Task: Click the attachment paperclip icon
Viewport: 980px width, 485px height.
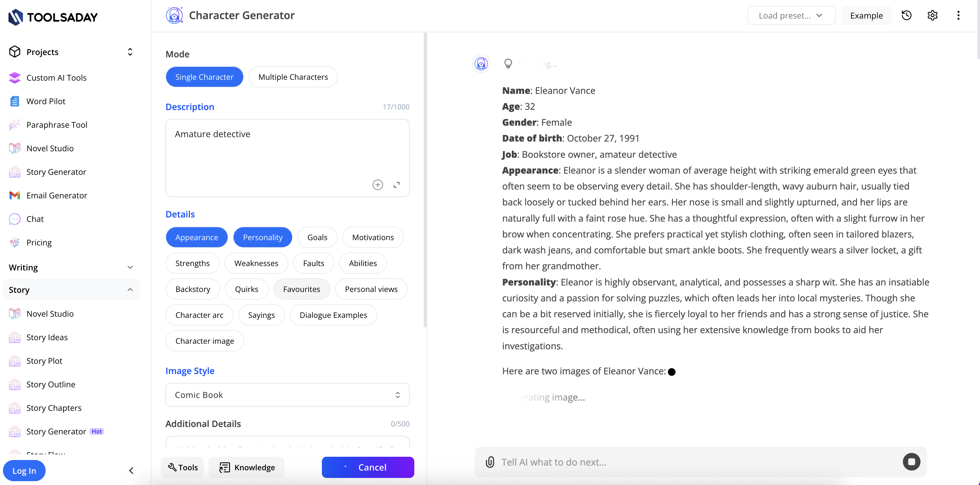Action: (490, 462)
